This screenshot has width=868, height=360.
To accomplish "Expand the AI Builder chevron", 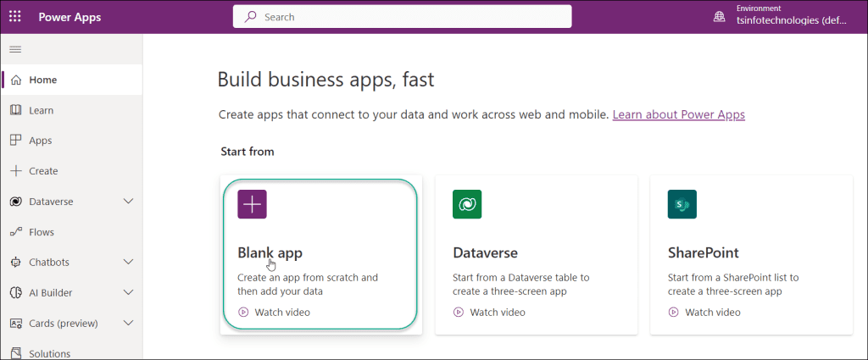I will 128,292.
